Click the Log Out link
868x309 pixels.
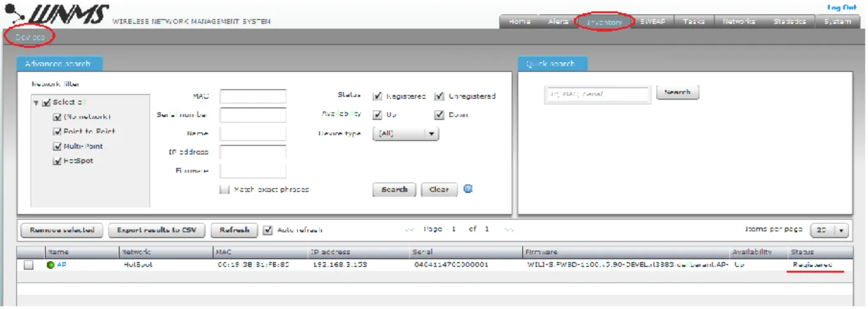(841, 7)
